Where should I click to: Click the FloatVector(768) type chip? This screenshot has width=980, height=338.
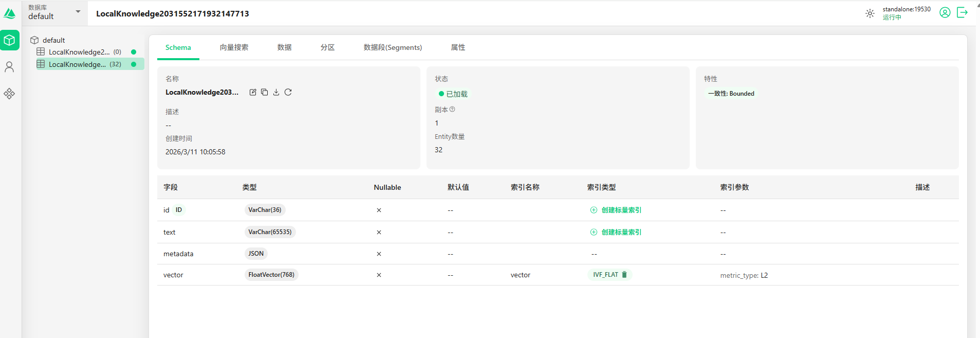click(x=272, y=275)
